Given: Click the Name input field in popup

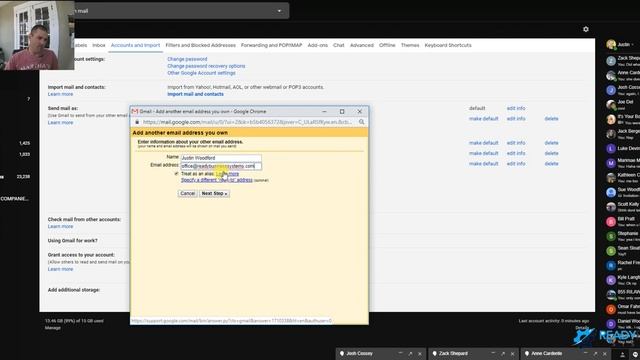Looking at the screenshot, I should [x=221, y=158].
